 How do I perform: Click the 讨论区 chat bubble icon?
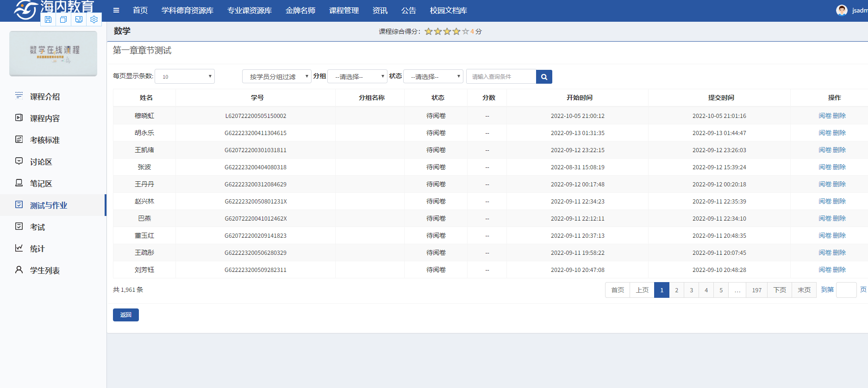[x=19, y=161]
